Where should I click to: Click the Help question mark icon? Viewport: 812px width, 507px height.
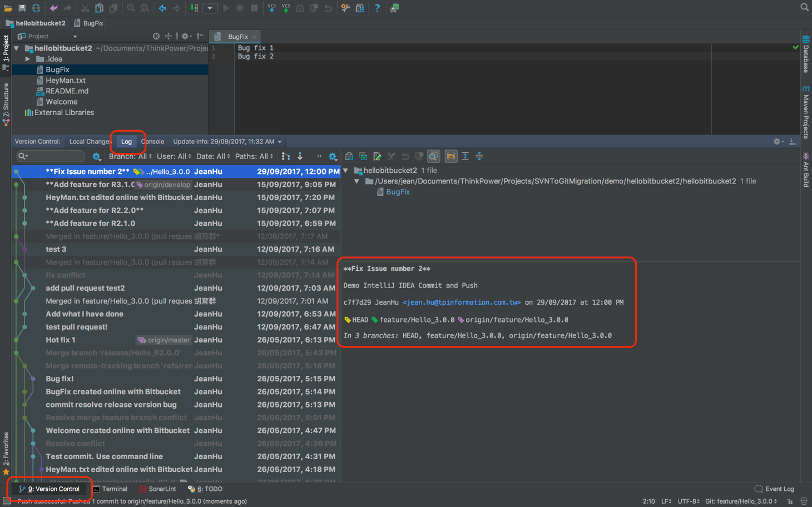click(377, 8)
